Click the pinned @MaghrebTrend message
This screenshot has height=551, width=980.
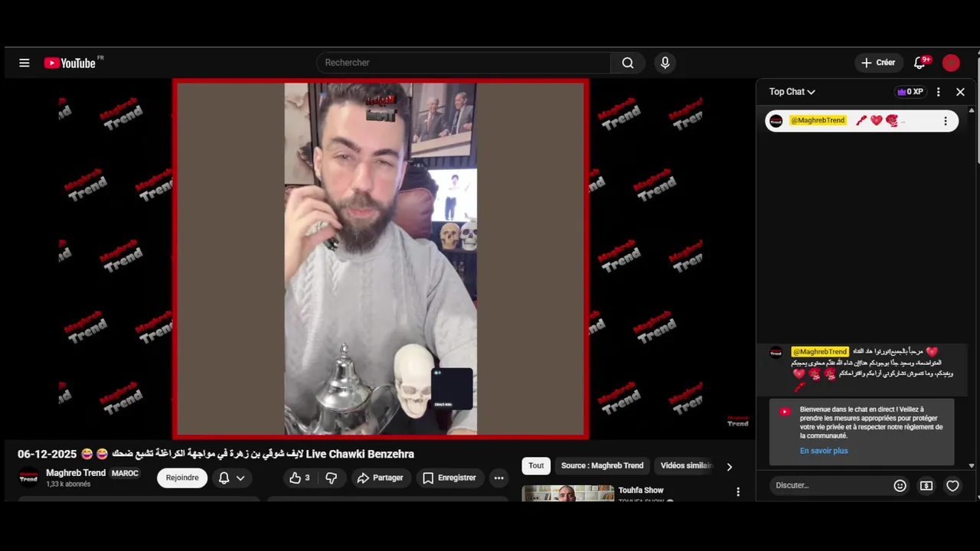point(861,121)
